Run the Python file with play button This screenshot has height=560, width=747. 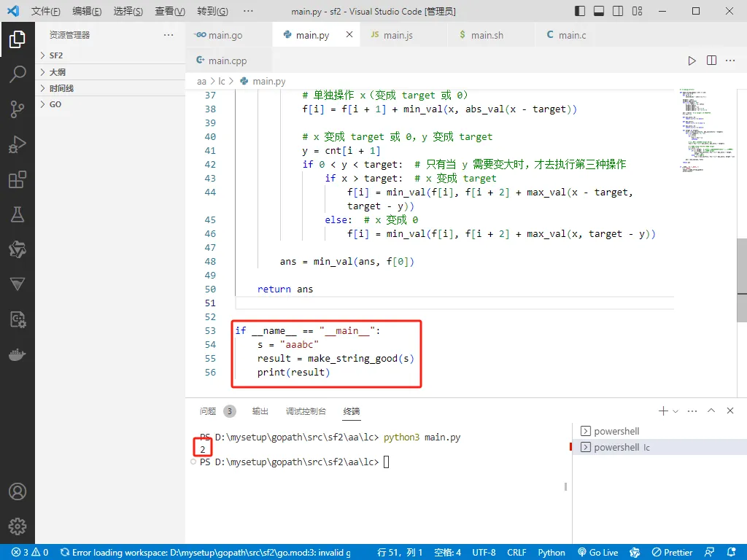(x=692, y=61)
